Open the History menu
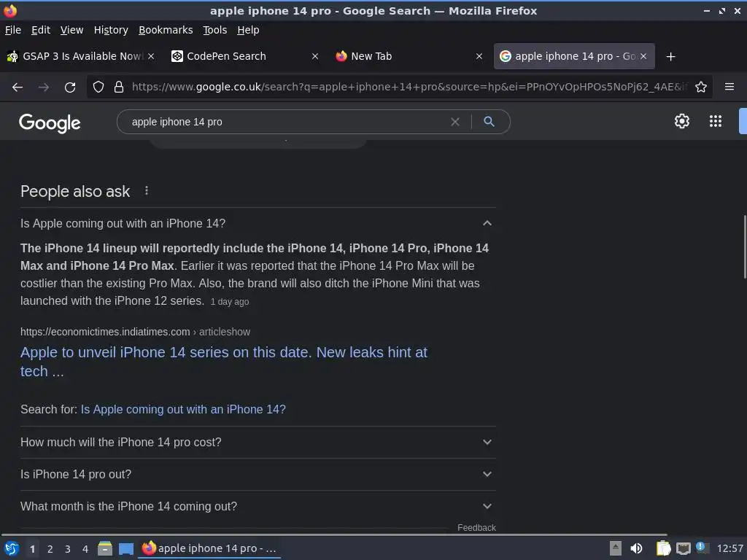This screenshot has width=747, height=560. pyautogui.click(x=111, y=30)
